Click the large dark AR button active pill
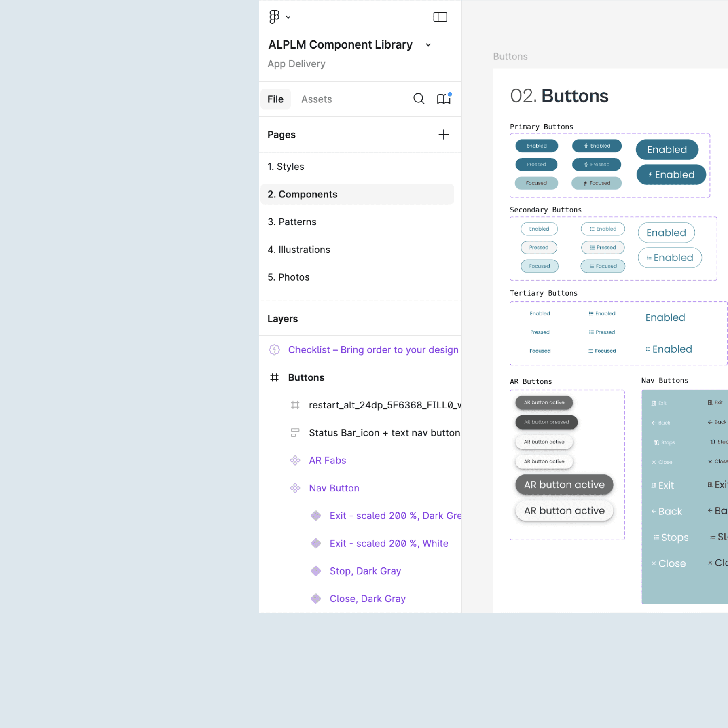Image resolution: width=728 pixels, height=728 pixels. coord(564,485)
